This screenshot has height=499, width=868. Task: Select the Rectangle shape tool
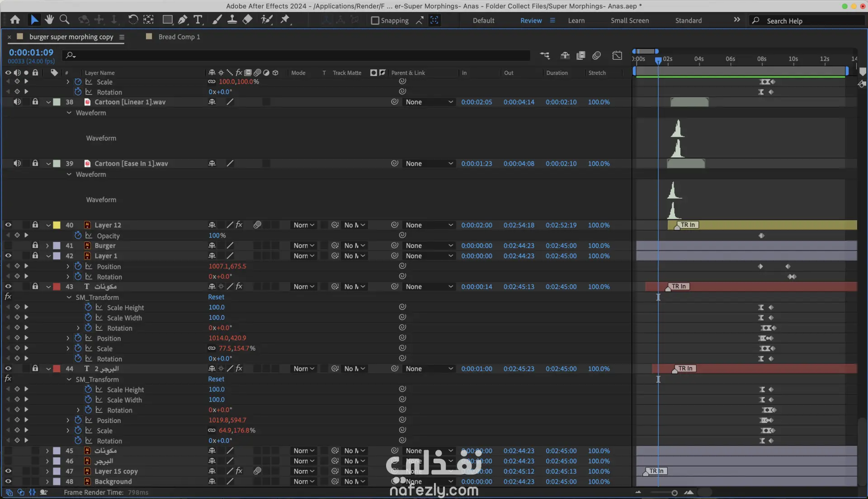pos(167,19)
